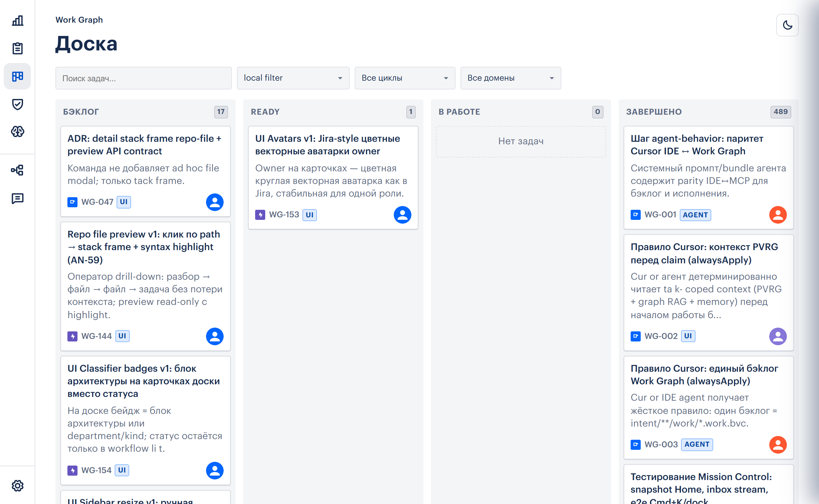Click the WG-002 task ID
819x504 pixels.
(x=661, y=336)
